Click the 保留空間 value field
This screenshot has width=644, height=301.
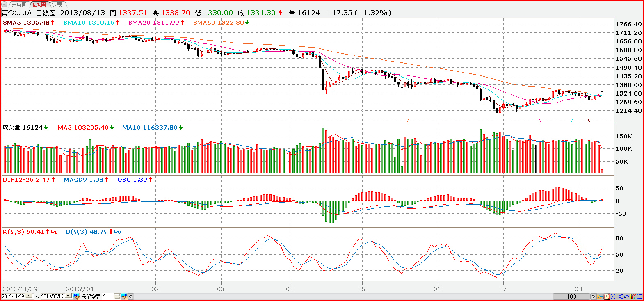tap(107, 296)
